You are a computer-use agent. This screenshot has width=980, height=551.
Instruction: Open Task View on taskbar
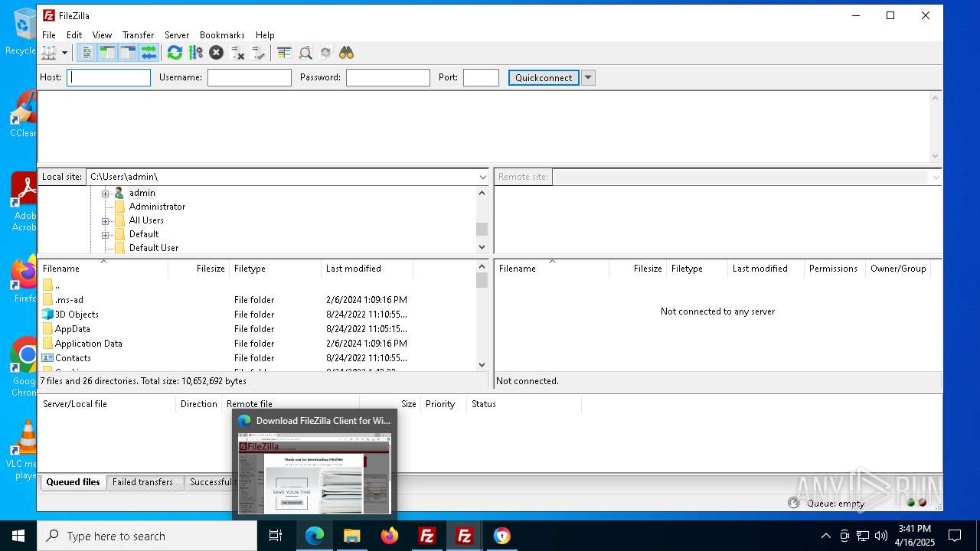[x=276, y=536]
